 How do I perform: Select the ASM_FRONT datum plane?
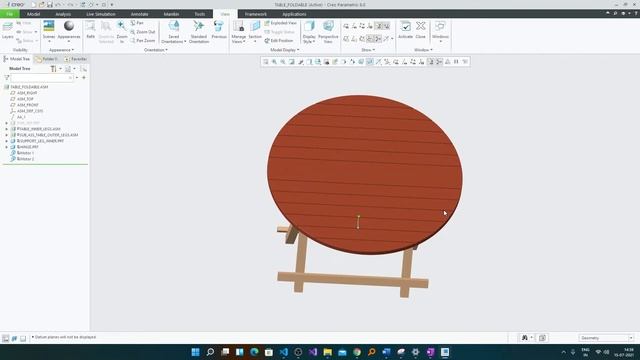point(24,105)
